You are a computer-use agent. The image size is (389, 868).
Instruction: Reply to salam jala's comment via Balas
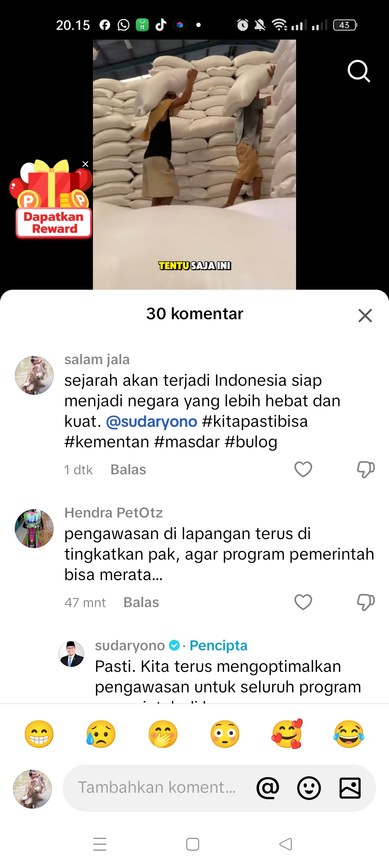click(x=128, y=470)
